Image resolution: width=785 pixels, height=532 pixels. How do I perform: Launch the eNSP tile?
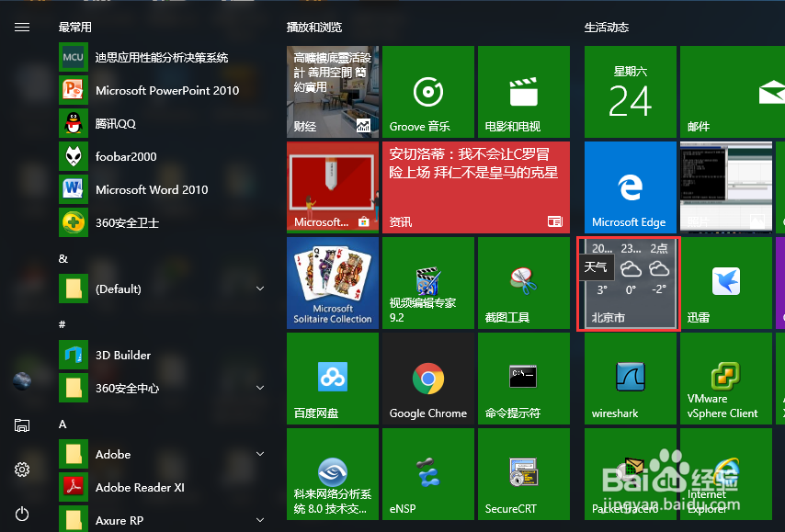tap(427, 474)
